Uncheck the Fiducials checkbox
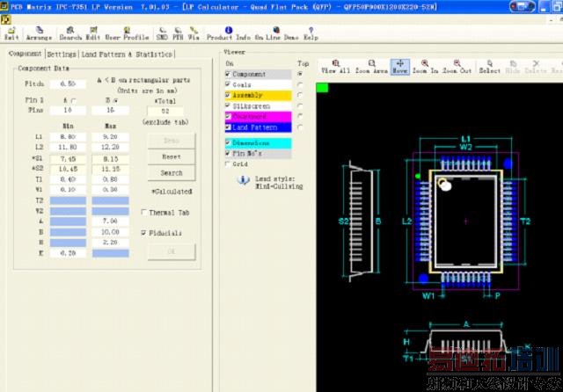 click(145, 233)
